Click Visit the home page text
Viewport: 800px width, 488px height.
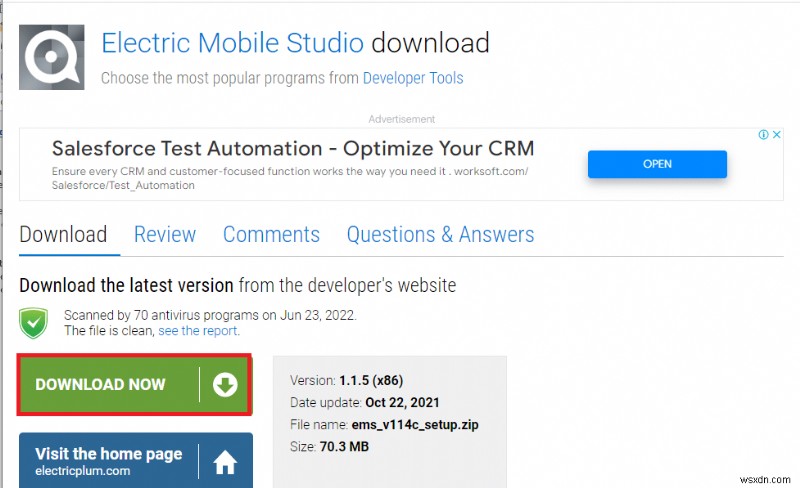(x=108, y=454)
